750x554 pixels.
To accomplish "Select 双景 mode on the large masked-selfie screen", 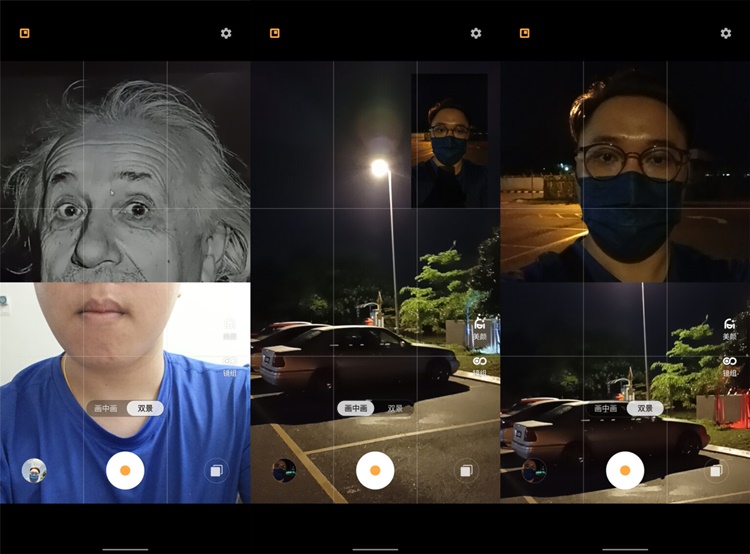I will tap(645, 408).
